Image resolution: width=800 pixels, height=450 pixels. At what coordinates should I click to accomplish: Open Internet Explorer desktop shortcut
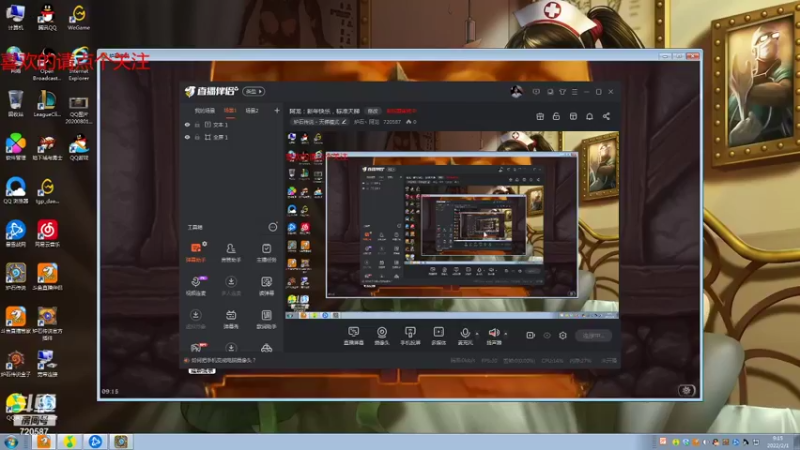79,66
